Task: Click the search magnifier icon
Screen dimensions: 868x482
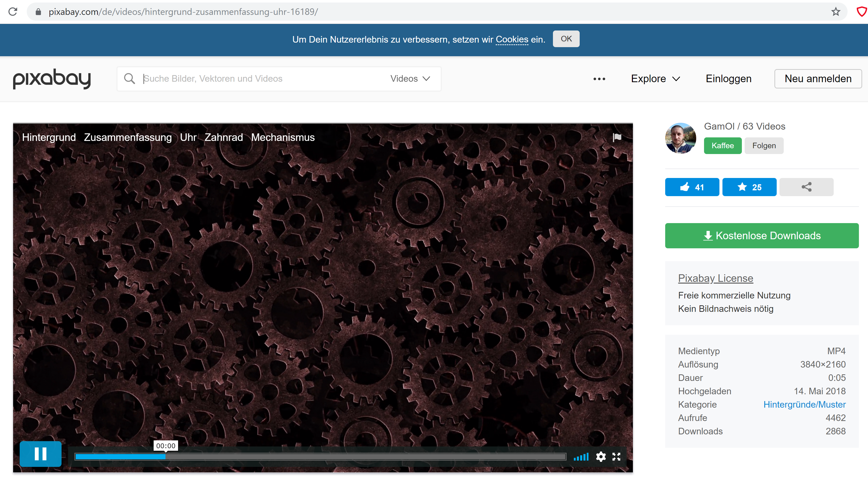Action: [x=129, y=78]
